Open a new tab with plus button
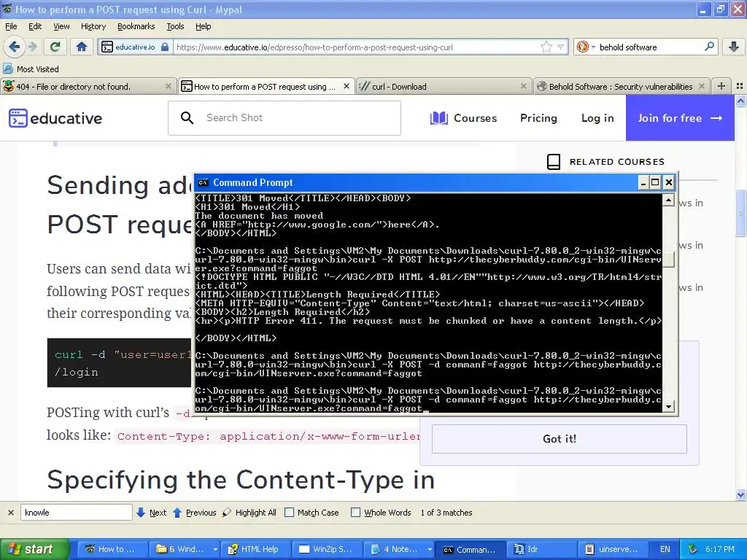 [721, 86]
